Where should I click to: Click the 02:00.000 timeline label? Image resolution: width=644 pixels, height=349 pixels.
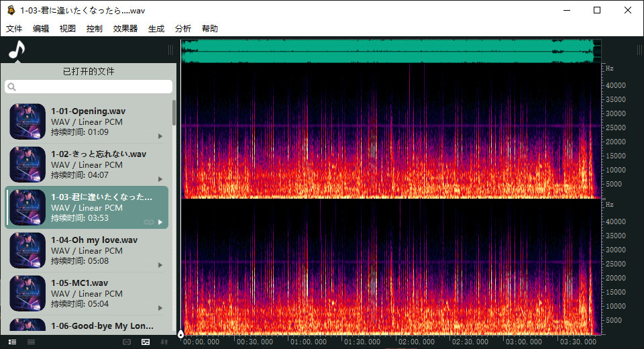(x=416, y=342)
